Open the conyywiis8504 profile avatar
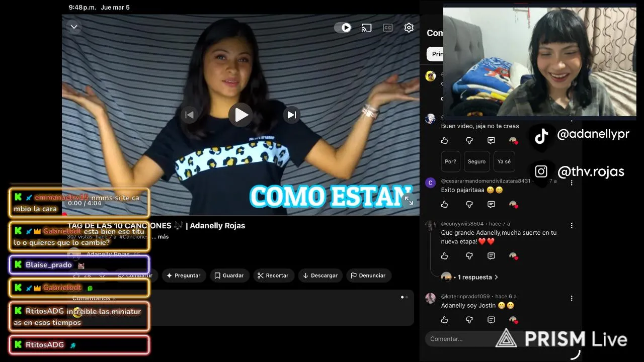Image resolution: width=644 pixels, height=362 pixels. [430, 225]
